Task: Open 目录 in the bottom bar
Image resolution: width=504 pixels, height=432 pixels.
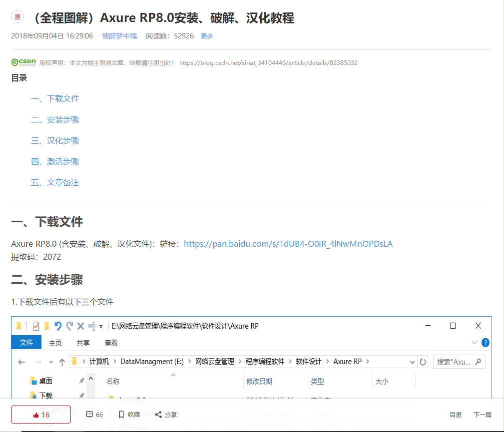Action: [x=456, y=415]
